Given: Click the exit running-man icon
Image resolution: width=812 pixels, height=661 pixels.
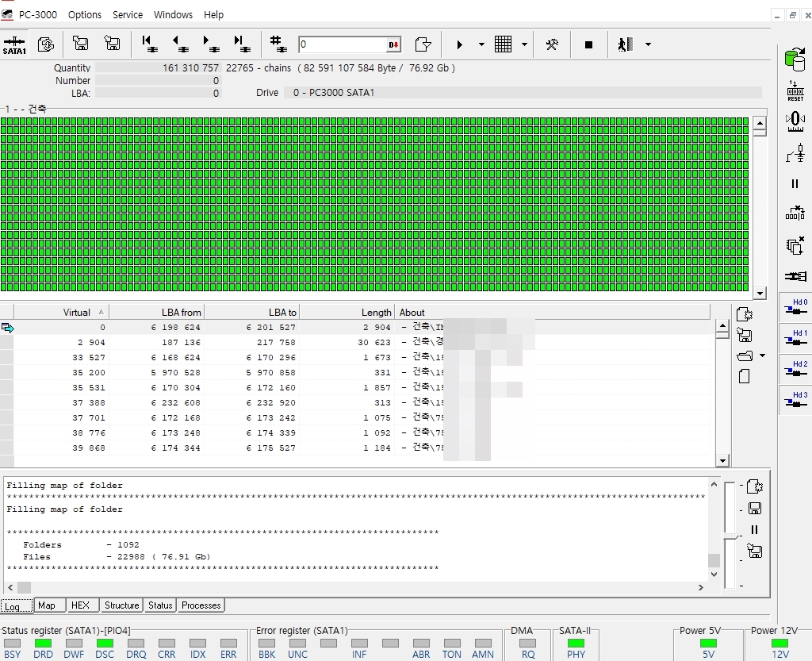Looking at the screenshot, I should (626, 44).
